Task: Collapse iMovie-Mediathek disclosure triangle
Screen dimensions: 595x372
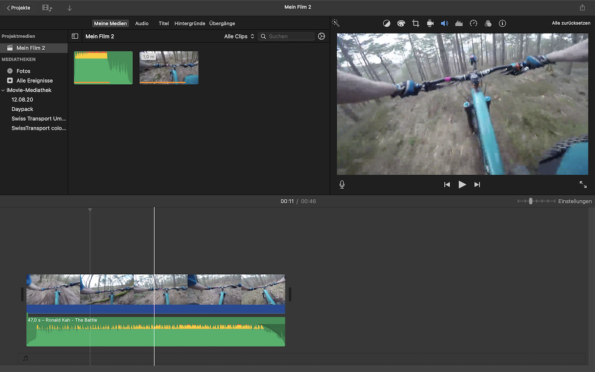Action: 3,90
